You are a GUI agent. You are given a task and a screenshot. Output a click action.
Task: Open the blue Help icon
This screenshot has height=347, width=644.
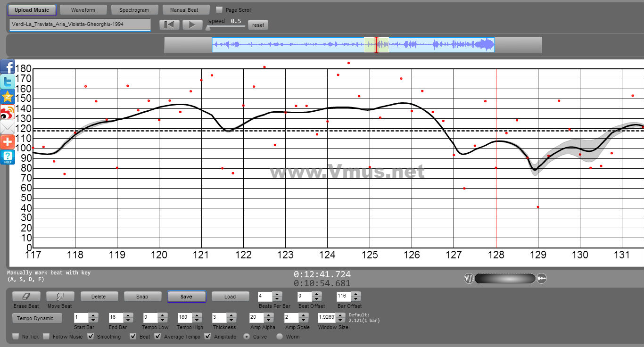pyautogui.click(x=8, y=157)
